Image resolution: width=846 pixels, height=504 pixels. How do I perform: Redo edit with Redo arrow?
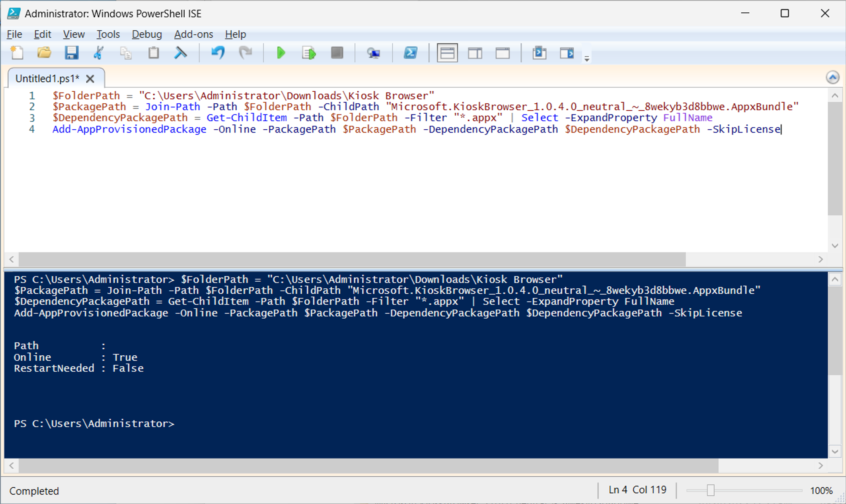(x=245, y=53)
